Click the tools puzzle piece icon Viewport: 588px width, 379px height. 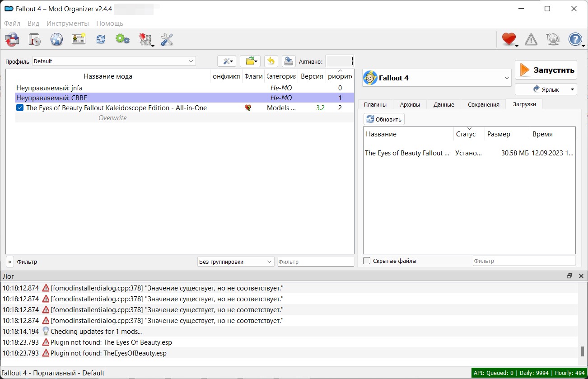[x=145, y=40]
